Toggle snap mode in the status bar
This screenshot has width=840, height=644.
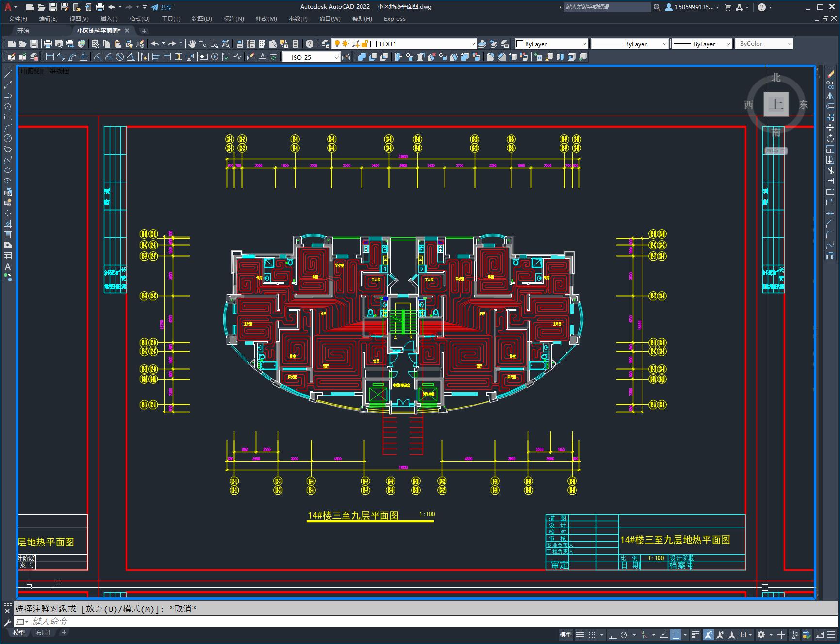pyautogui.click(x=592, y=634)
